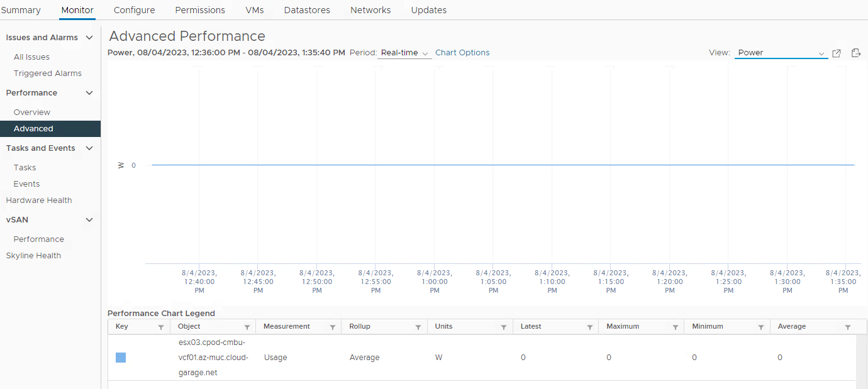
Task: Filter the Measurement column
Action: tap(333, 327)
